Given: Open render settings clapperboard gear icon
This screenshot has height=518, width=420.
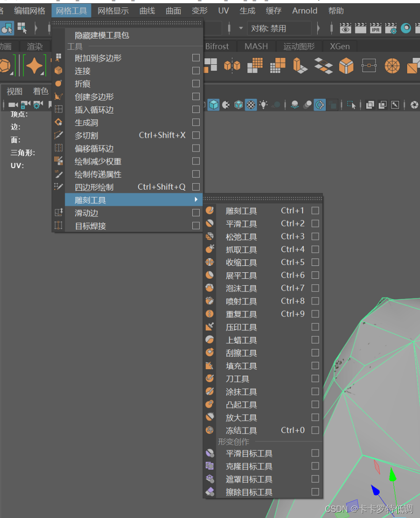Looking at the screenshot, I should click(391, 28).
